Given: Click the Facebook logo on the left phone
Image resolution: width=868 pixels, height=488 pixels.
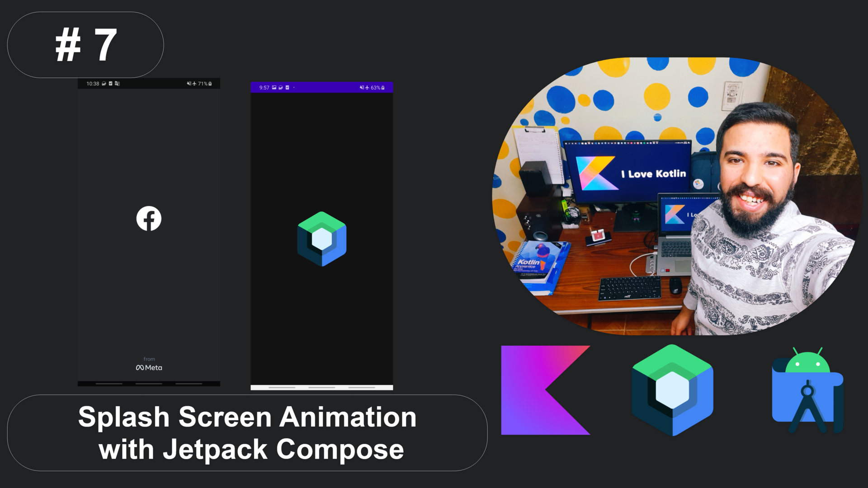Looking at the screenshot, I should 149,219.
